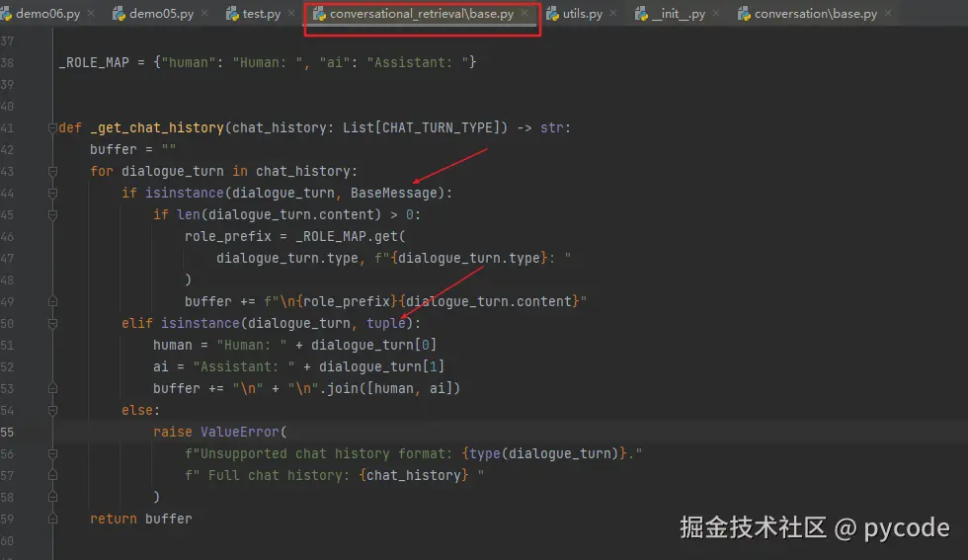Close the demo05.py tab
This screenshot has height=560, width=968.
(x=205, y=13)
